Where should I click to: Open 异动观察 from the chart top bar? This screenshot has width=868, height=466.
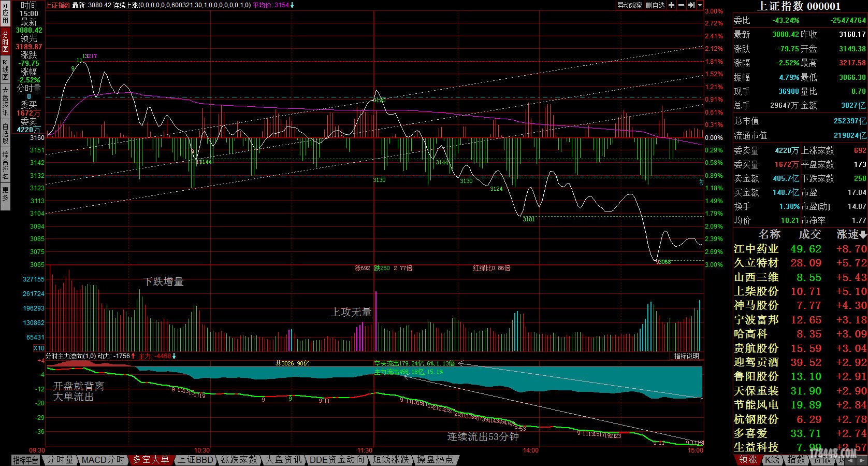point(630,5)
